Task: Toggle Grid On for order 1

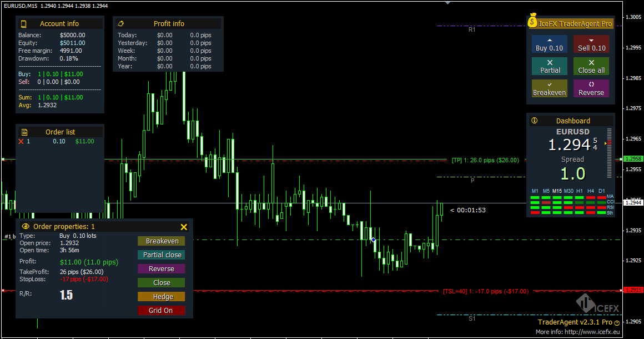Action: point(161,310)
